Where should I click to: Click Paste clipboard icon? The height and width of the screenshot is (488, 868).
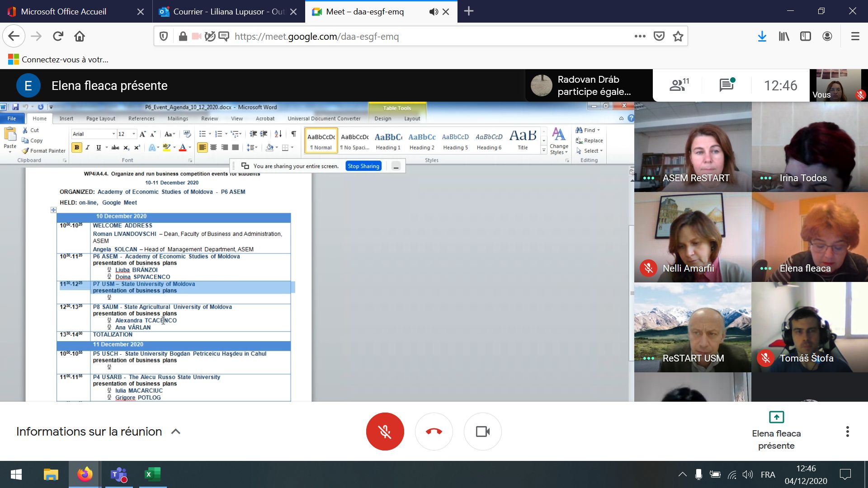click(10, 134)
